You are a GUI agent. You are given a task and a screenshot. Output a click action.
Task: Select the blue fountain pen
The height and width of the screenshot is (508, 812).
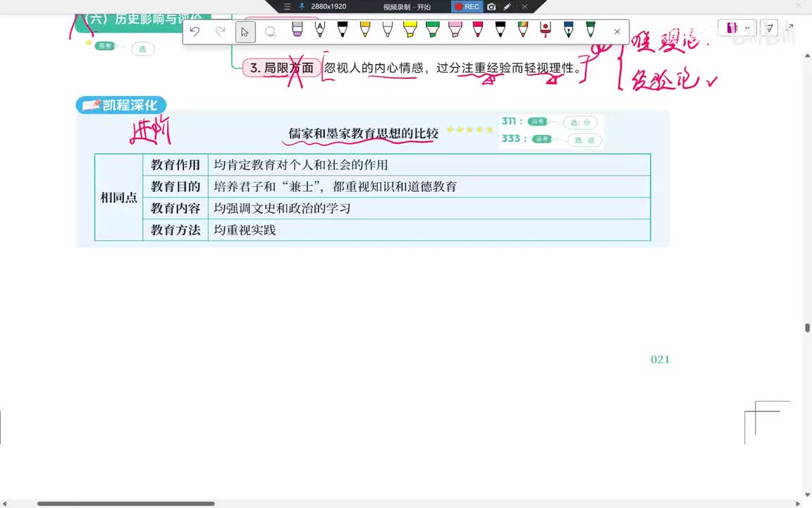(x=568, y=29)
